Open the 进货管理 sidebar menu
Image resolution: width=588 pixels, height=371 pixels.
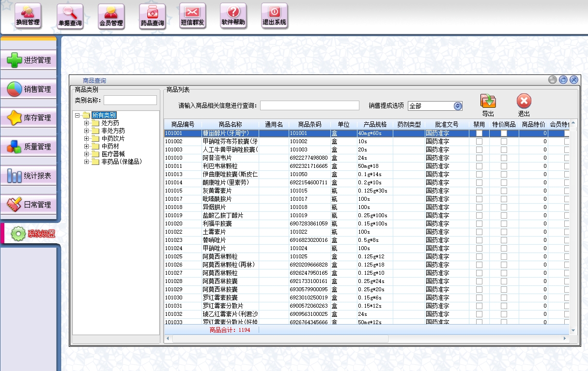[x=29, y=60]
